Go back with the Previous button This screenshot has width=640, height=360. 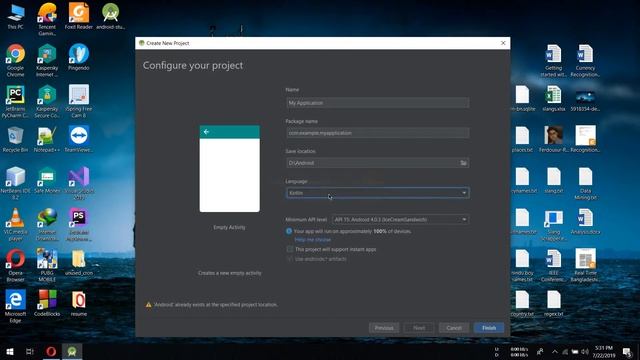(384, 328)
